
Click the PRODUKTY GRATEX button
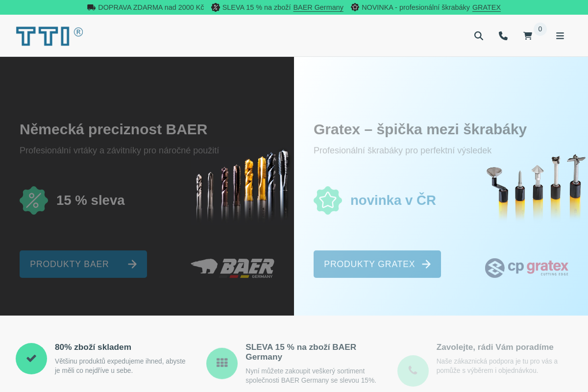(x=377, y=264)
